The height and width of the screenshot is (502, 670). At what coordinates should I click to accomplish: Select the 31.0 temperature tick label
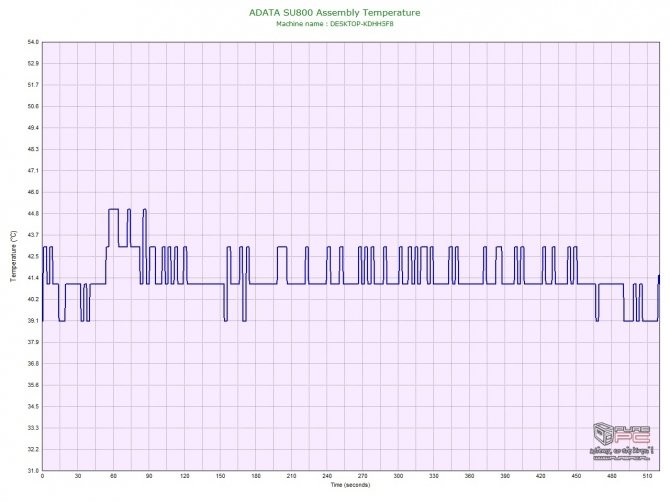pyautogui.click(x=33, y=470)
